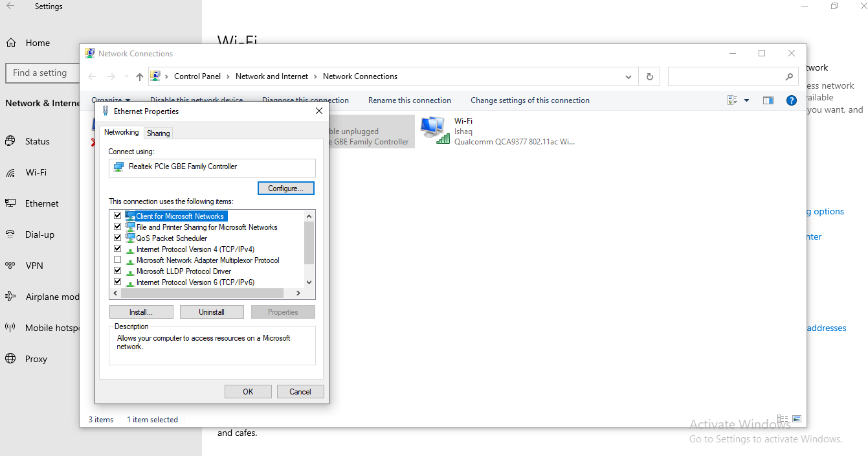Expand the view options dropdown arrow
The image size is (868, 456).
click(746, 100)
